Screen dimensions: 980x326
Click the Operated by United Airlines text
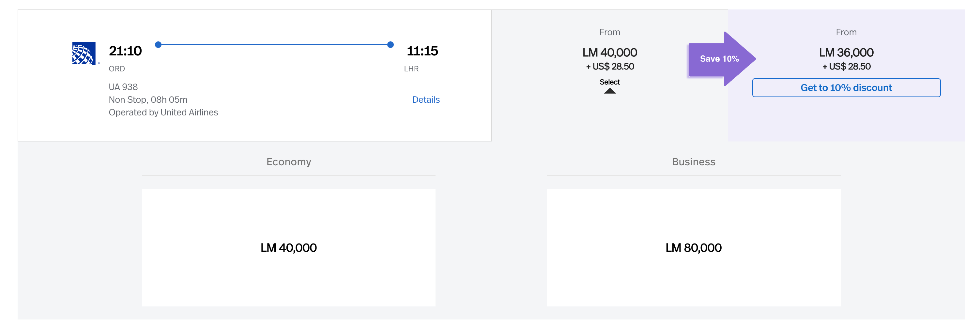coord(163,112)
